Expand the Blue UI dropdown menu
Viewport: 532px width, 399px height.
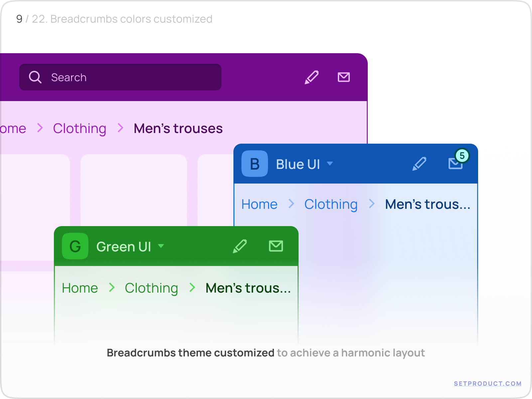[x=330, y=164]
